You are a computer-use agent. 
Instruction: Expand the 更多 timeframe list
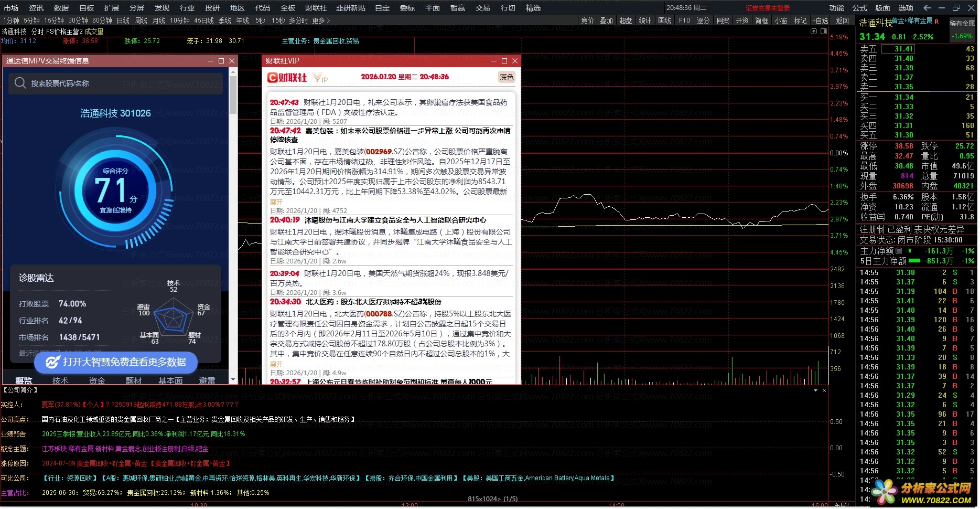[321, 20]
